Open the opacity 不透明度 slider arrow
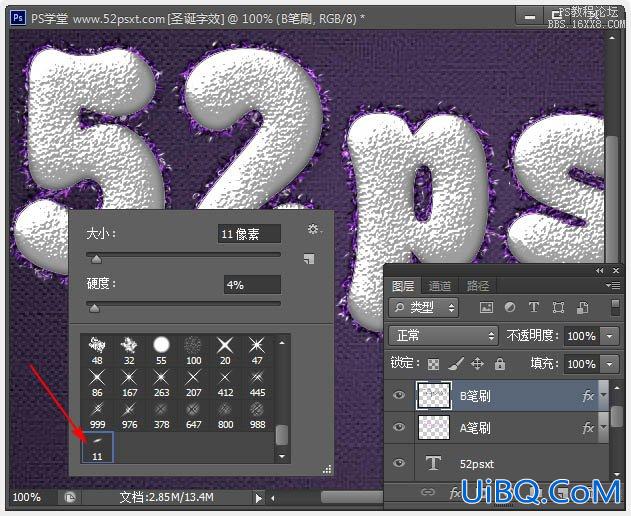Viewport: 631px width, 516px height. pos(610,336)
